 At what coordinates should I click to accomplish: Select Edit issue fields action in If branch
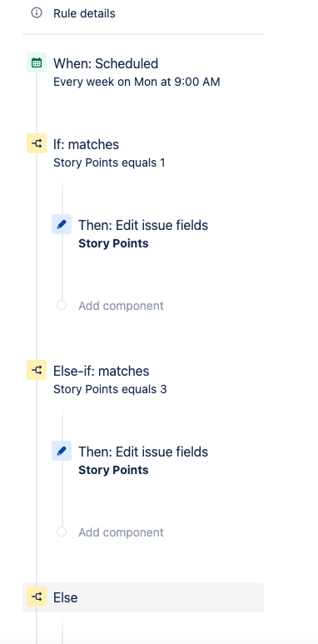tap(143, 225)
